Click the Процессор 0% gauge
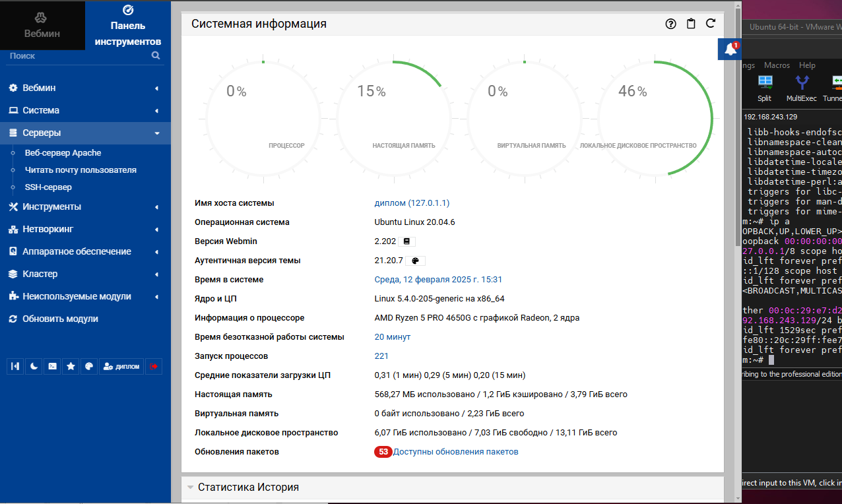Image resolution: width=842 pixels, height=504 pixels. click(x=262, y=119)
